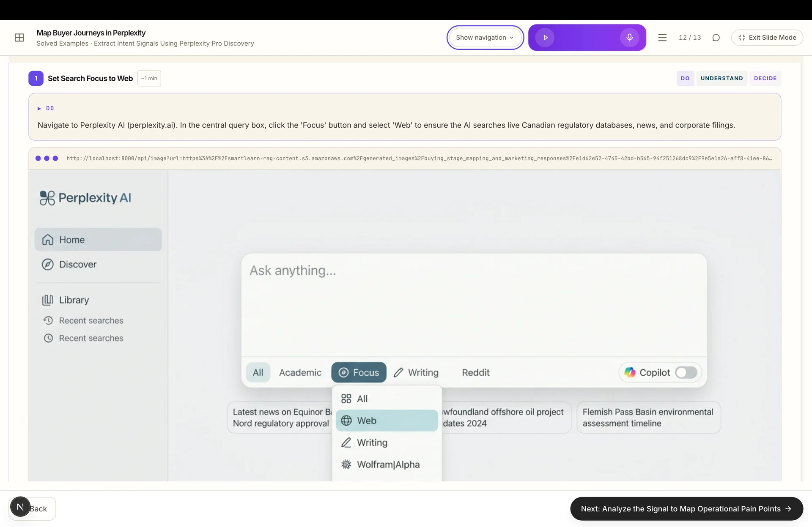Select the Reddit chip

coord(476,373)
